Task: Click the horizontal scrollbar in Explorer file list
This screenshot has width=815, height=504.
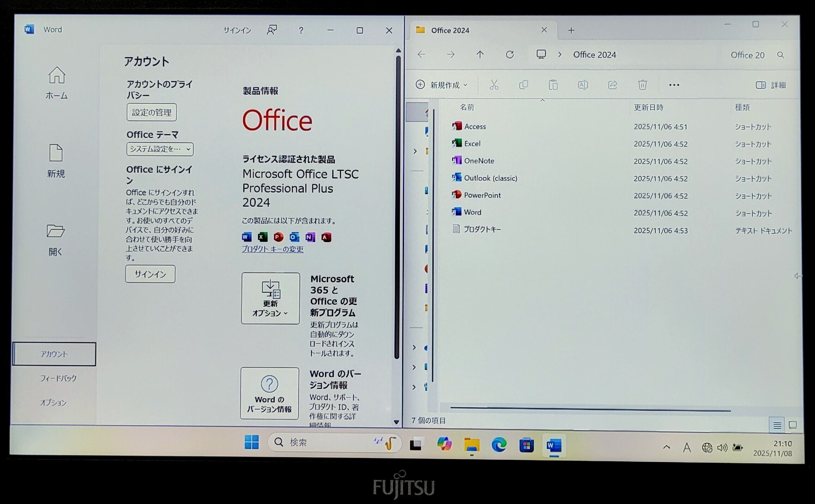Action: coord(590,409)
